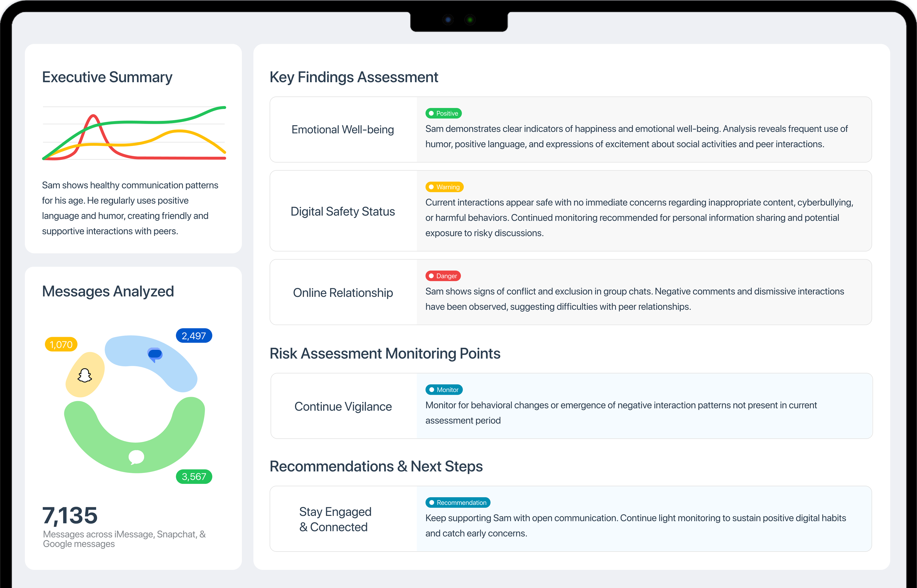917x588 pixels.
Task: Click the 7,135 total messages figure
Action: (x=70, y=515)
